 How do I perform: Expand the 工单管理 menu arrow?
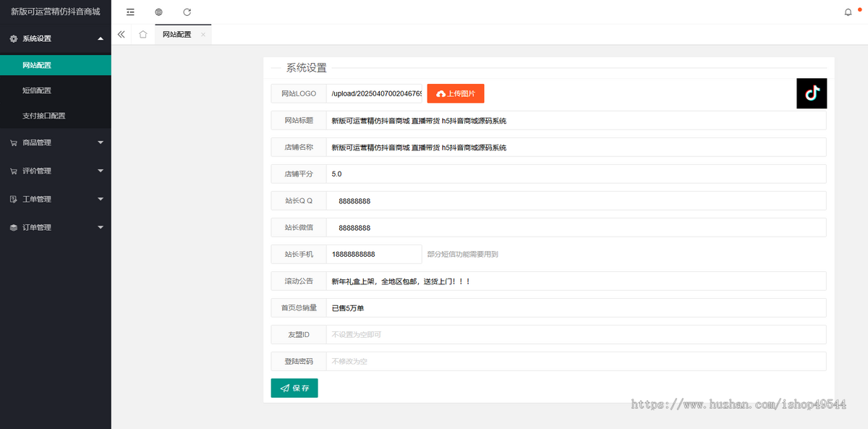click(101, 199)
